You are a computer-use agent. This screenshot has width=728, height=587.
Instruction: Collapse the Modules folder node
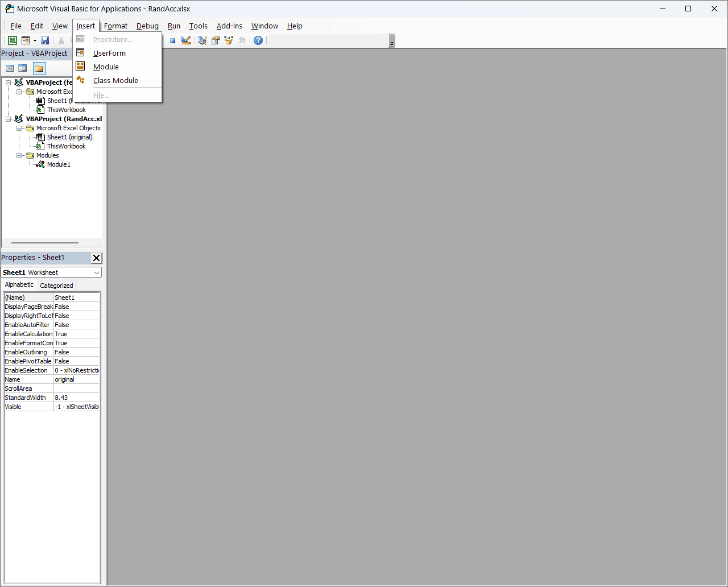19,155
